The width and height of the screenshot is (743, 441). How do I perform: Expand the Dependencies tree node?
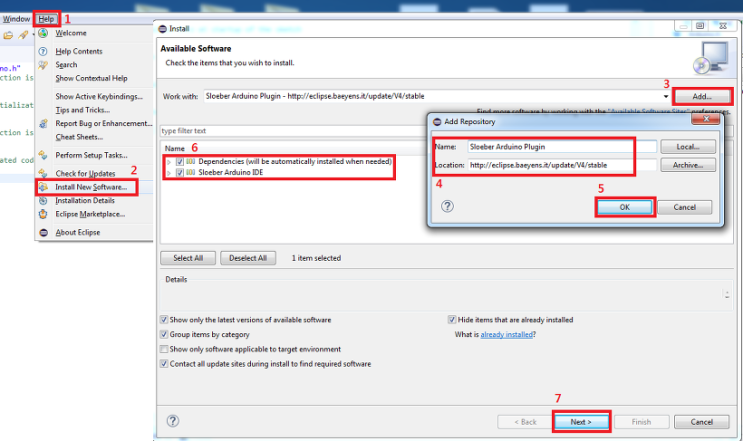169,162
